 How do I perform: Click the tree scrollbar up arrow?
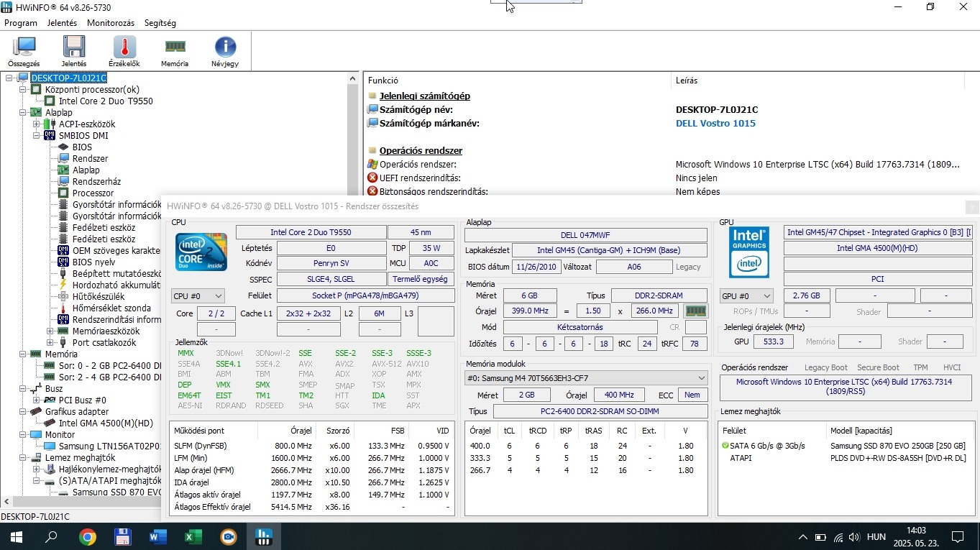click(353, 78)
